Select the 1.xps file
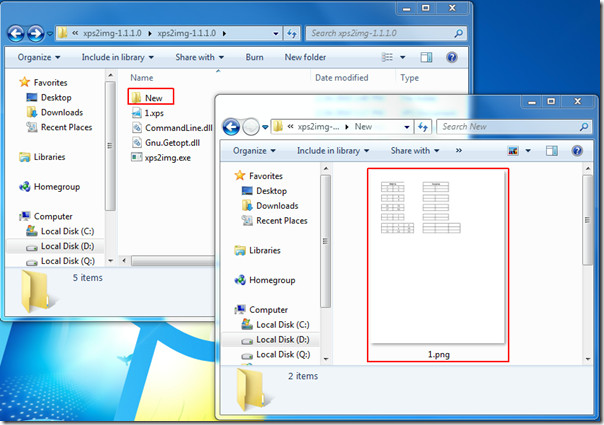 [x=148, y=113]
